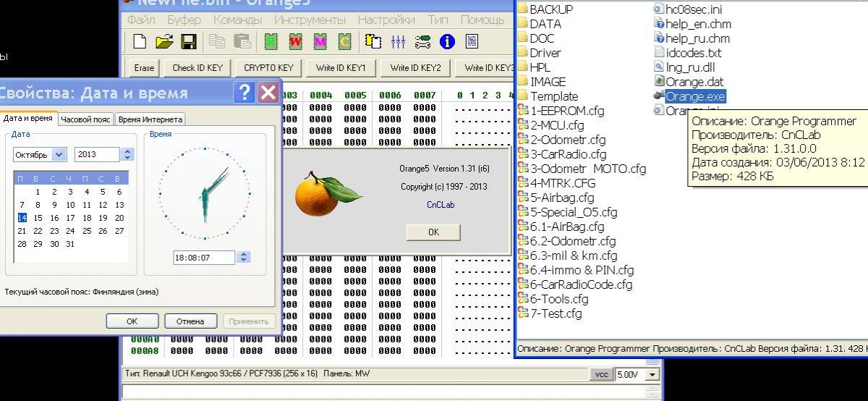Image resolution: width=868 pixels, height=401 pixels.
Task: Click Отмена in the date dialog
Action: tap(190, 321)
